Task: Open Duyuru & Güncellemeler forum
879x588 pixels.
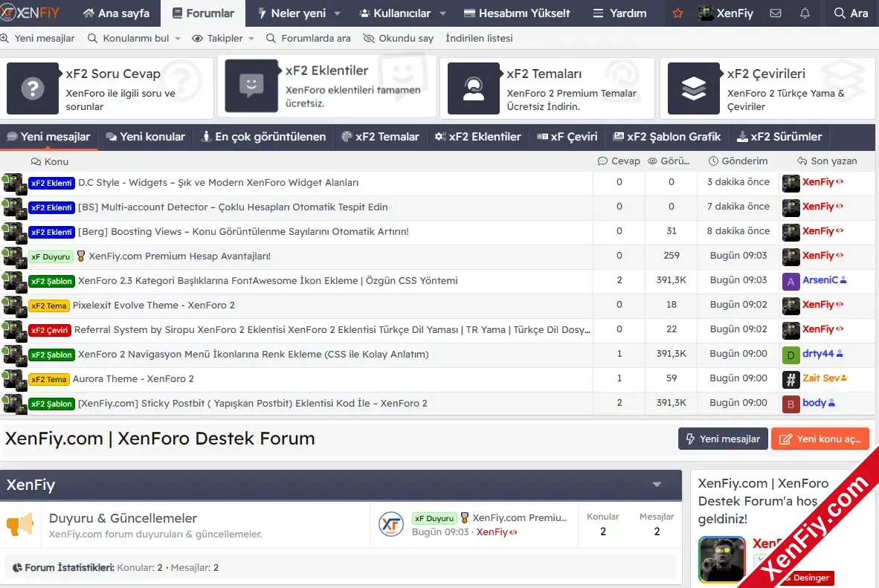Action: click(x=123, y=518)
